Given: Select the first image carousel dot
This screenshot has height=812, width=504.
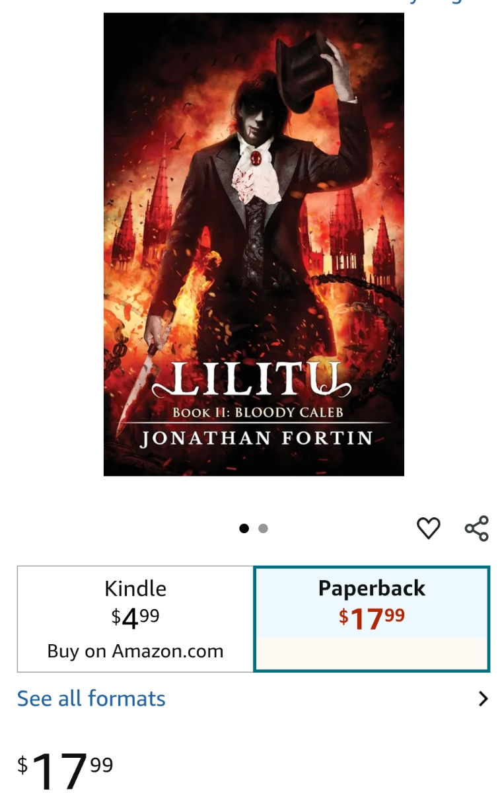Looking at the screenshot, I should pos(244,528).
